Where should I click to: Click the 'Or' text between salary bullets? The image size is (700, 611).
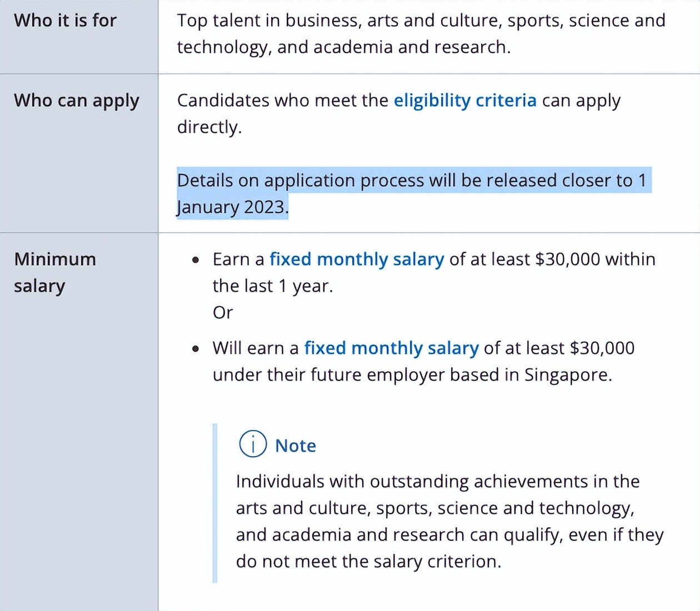click(223, 313)
